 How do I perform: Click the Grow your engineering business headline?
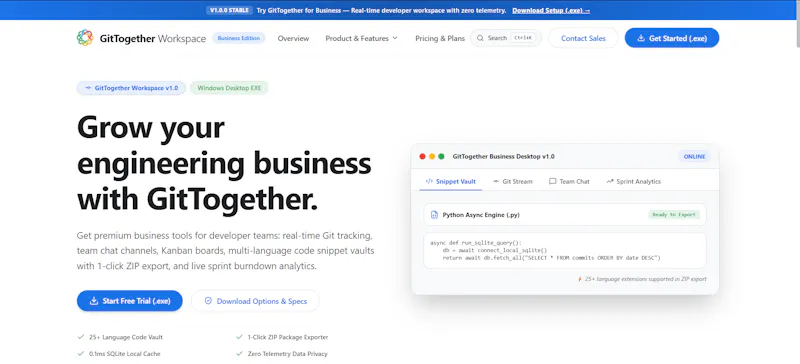(x=224, y=163)
